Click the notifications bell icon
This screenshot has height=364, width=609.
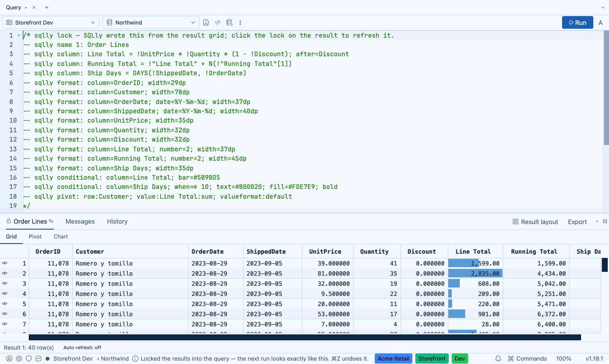click(498, 359)
